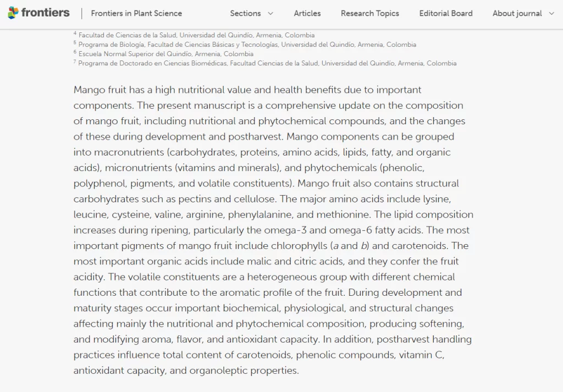
Task: Open Research Topics in the navigation bar
Action: 370,13
